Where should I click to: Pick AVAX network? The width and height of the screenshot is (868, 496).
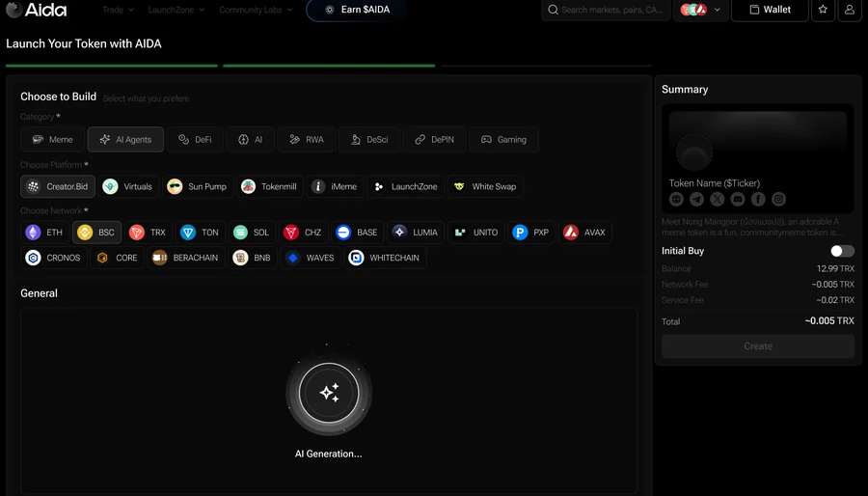[584, 233]
